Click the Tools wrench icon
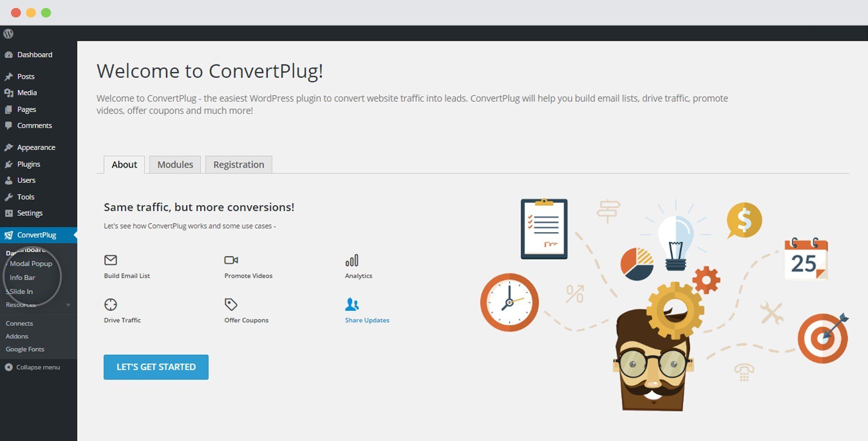The width and height of the screenshot is (868, 441). pyautogui.click(x=8, y=197)
